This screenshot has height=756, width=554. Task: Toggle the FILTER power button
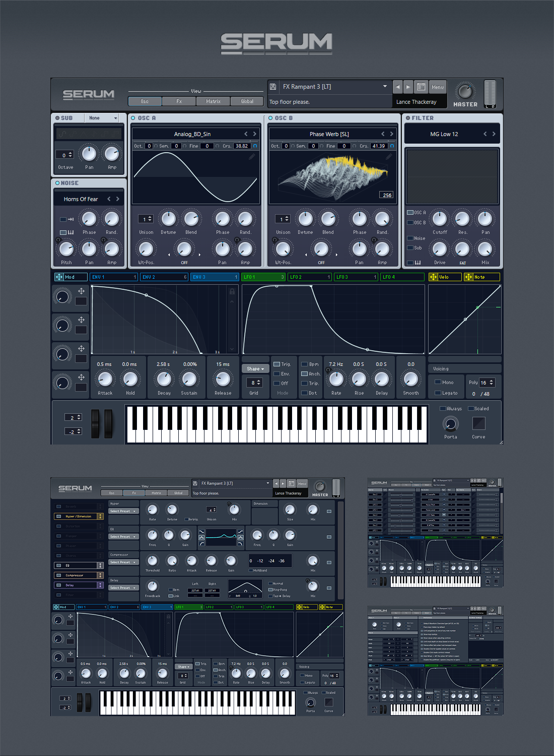408,118
